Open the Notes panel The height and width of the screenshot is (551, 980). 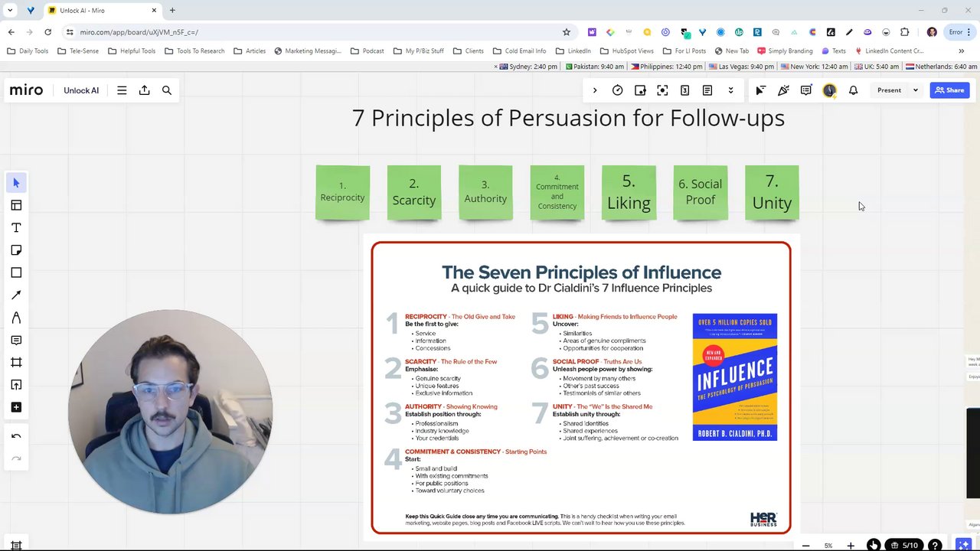coord(707,90)
